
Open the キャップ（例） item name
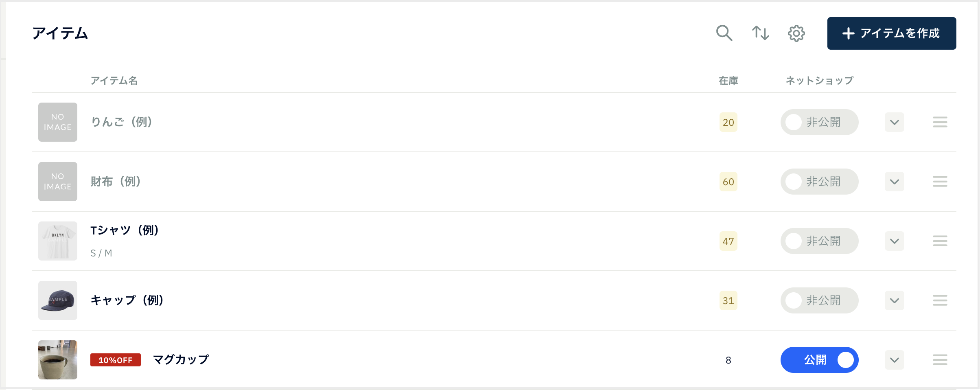(127, 300)
